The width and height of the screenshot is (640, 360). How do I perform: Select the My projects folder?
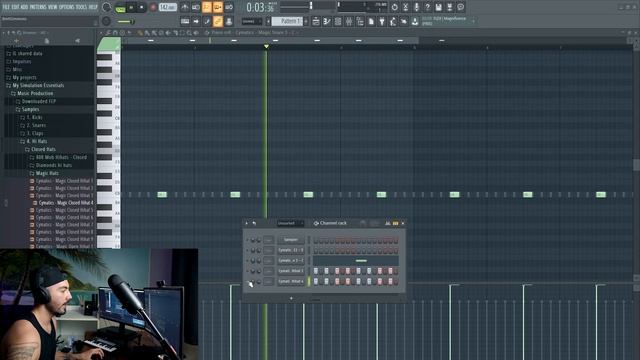[x=24, y=78]
